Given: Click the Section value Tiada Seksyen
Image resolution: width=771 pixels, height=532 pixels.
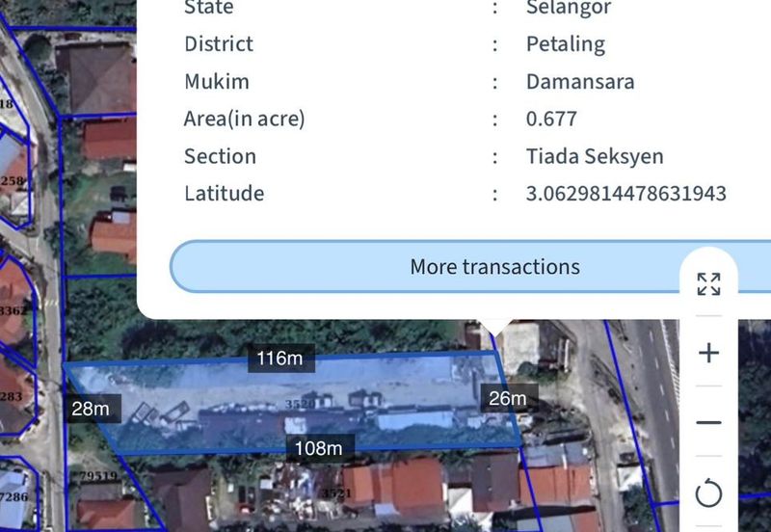Looking at the screenshot, I should pyautogui.click(x=594, y=156).
